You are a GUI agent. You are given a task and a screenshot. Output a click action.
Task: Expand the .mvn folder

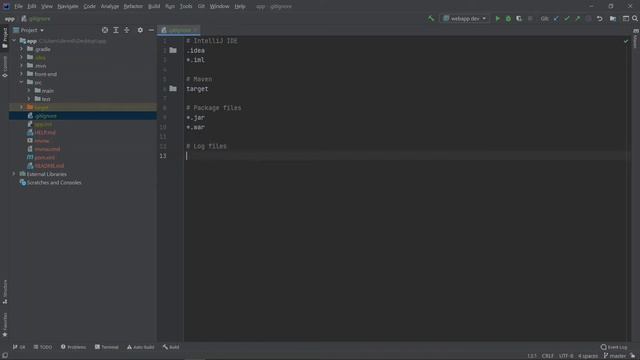click(x=22, y=66)
